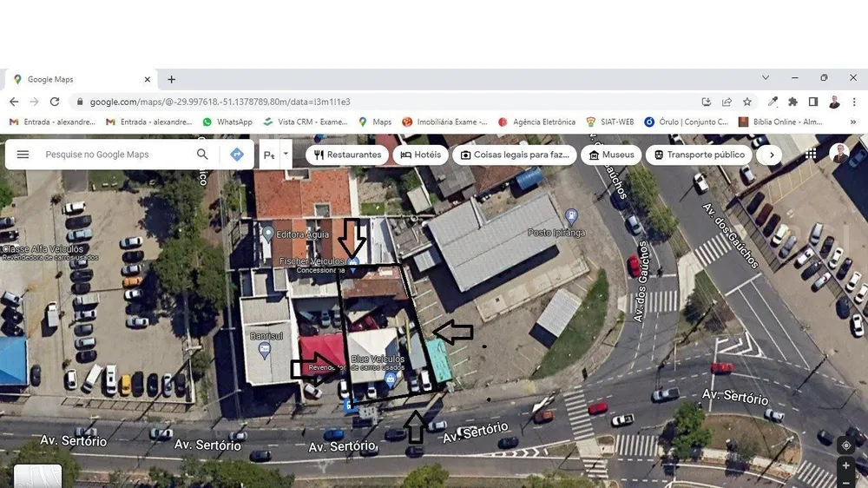Open the Bíblia Online bookmark
This screenshot has height=488, width=868.
(x=780, y=122)
